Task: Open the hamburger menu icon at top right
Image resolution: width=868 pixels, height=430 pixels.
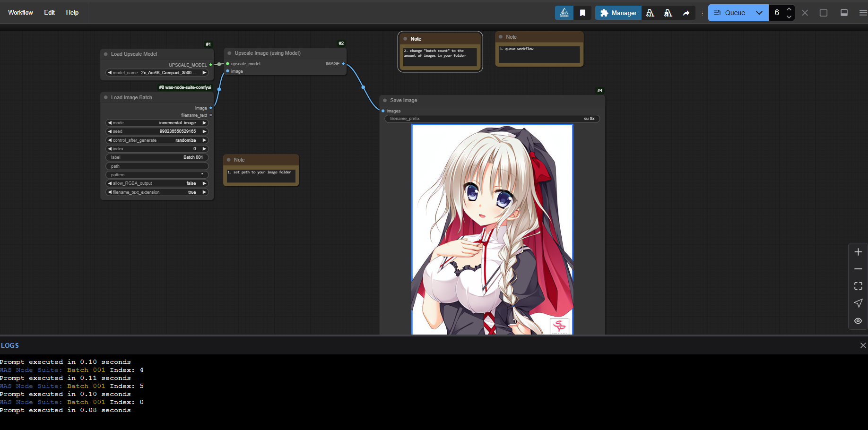Action: pyautogui.click(x=863, y=13)
